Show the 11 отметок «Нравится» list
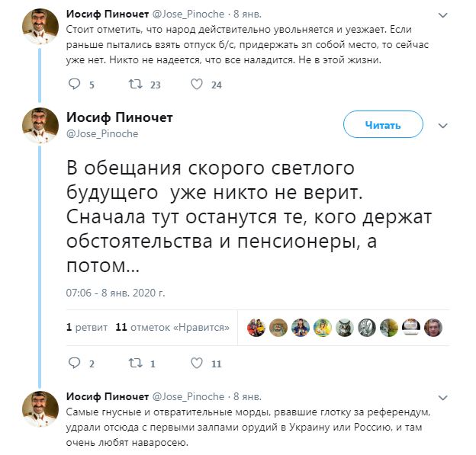This screenshot has width=476, height=455. click(x=172, y=327)
